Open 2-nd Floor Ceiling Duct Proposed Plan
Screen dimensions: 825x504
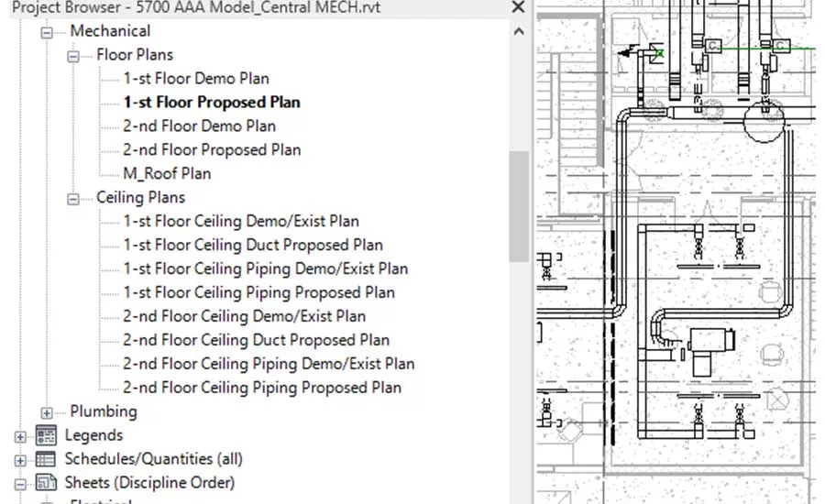257,340
